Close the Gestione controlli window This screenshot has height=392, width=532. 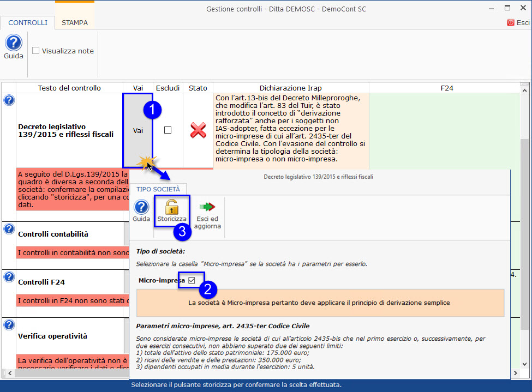coord(523,8)
